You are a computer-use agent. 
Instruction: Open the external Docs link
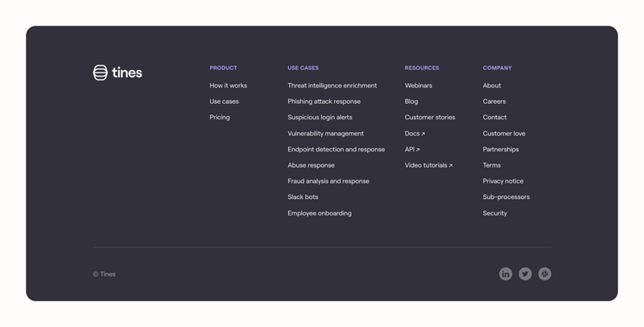[415, 134]
